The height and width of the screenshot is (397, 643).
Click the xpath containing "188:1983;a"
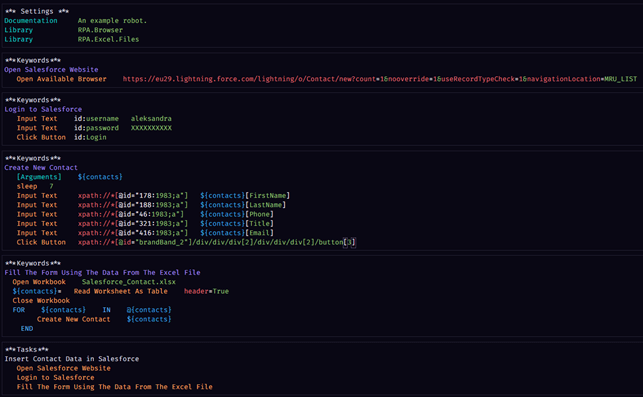coord(133,205)
